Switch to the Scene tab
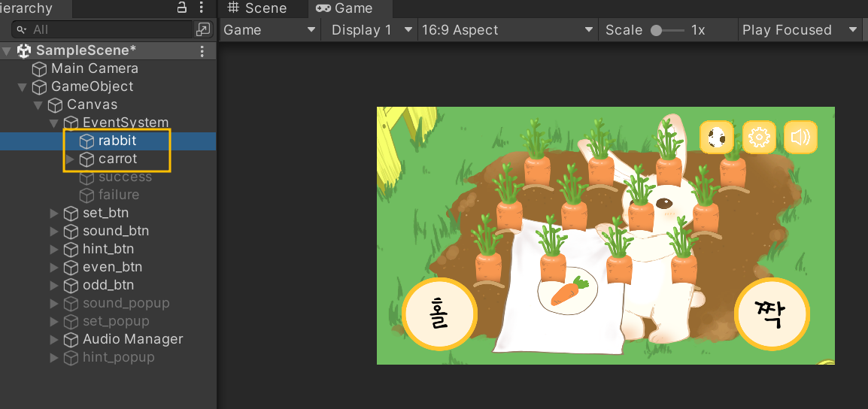The image size is (868, 409). 258,8
